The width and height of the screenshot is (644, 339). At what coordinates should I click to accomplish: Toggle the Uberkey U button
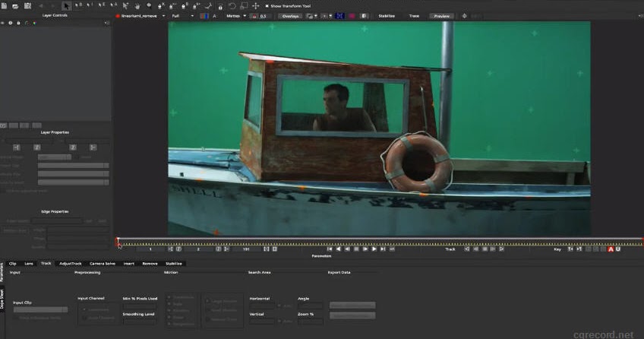(x=618, y=249)
